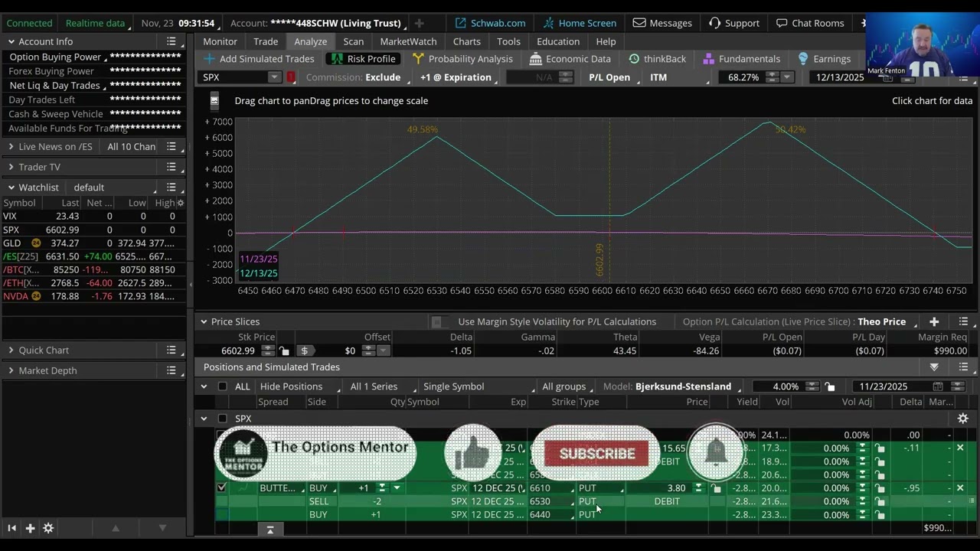Open Chat Rooms
The height and width of the screenshot is (551, 980).
click(810, 23)
